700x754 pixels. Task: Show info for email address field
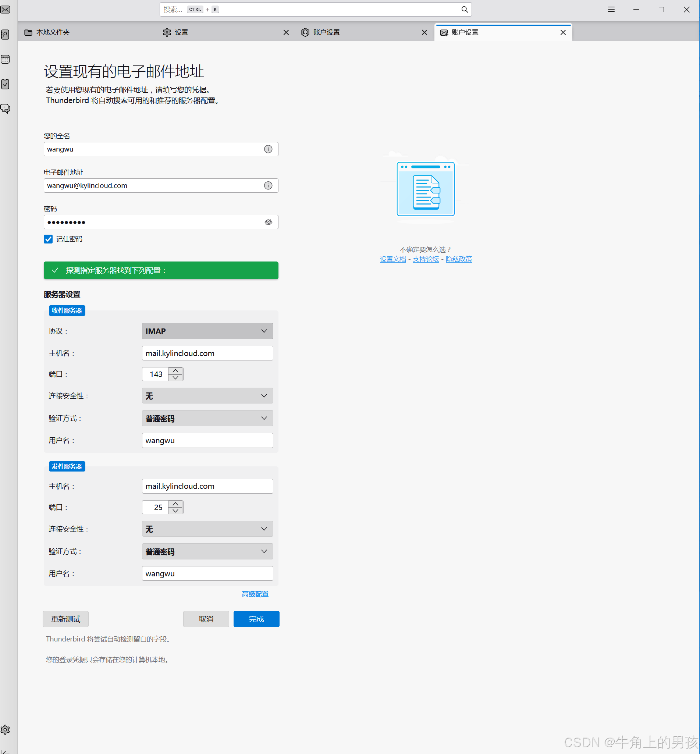click(x=268, y=186)
